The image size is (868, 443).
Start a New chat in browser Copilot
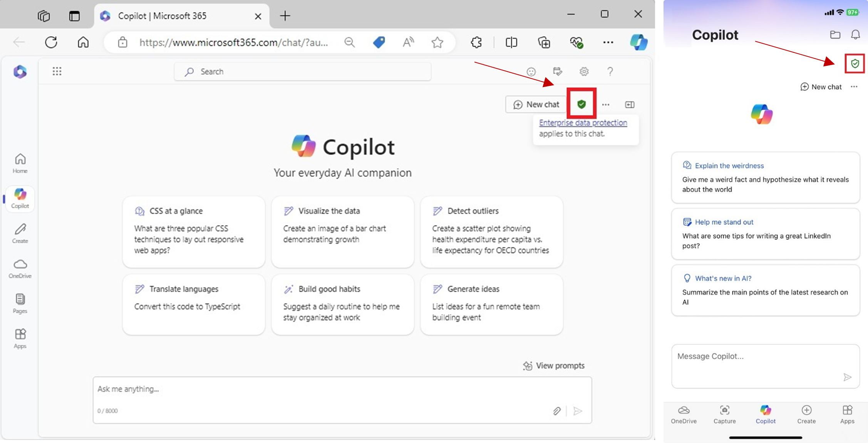536,104
